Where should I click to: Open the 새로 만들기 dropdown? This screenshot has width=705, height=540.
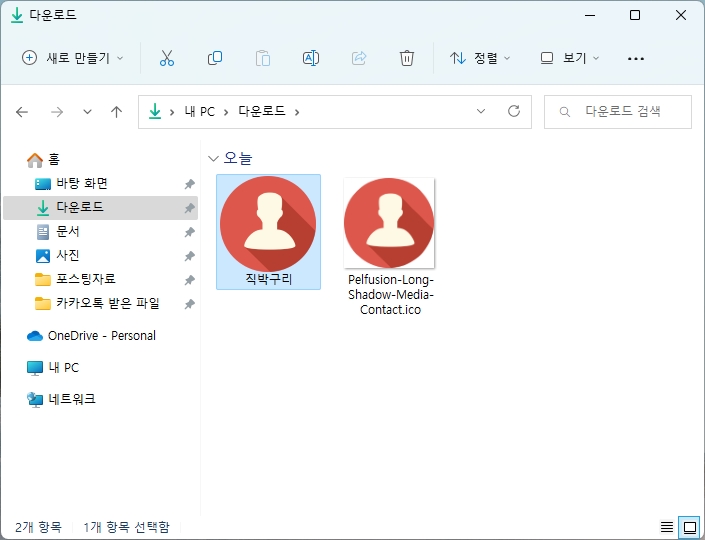[x=72, y=58]
